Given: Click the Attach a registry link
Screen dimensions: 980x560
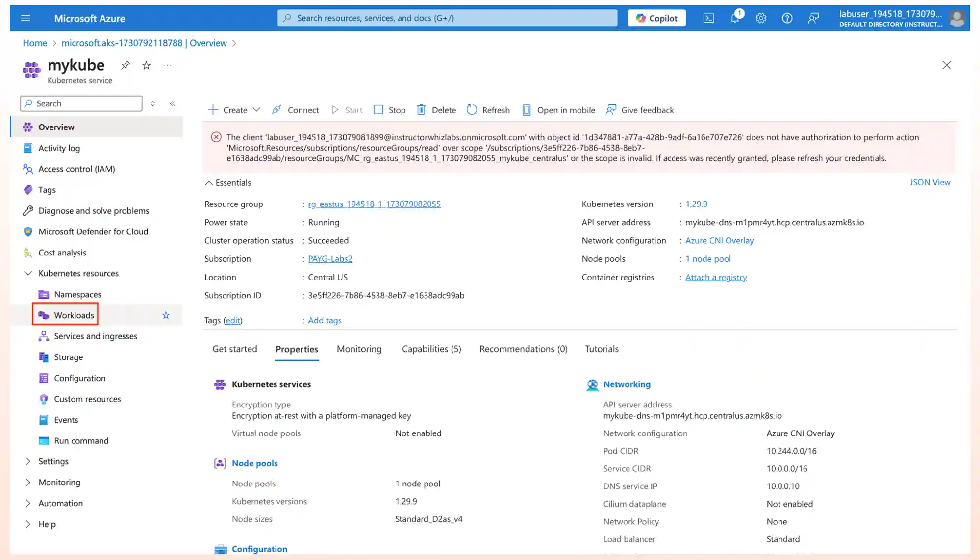Looking at the screenshot, I should point(715,277).
